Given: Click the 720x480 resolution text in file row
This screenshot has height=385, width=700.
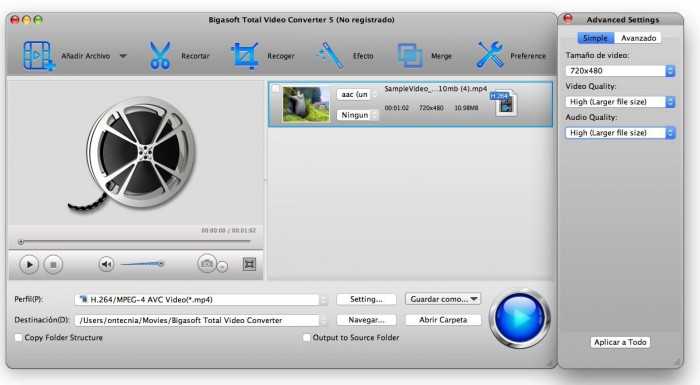Looking at the screenshot, I should point(431,108).
